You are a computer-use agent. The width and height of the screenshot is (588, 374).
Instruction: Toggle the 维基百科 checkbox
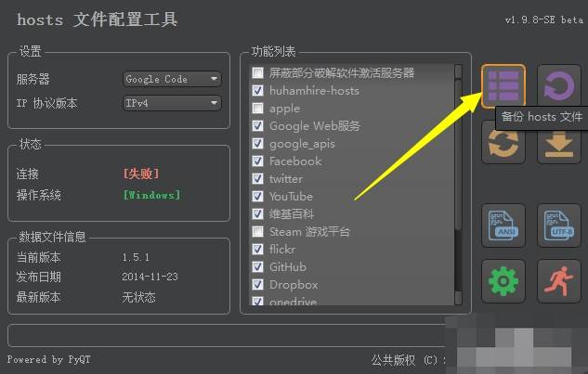pos(257,213)
